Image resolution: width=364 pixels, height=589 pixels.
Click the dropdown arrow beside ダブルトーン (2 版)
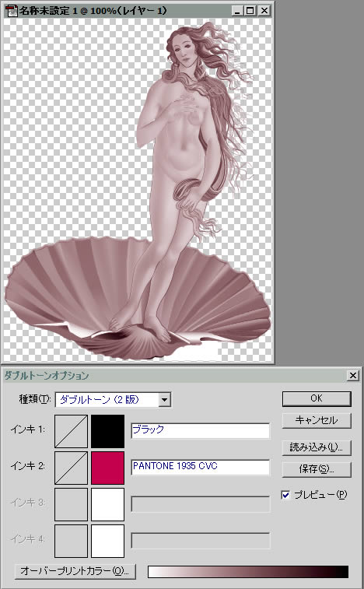pos(165,400)
